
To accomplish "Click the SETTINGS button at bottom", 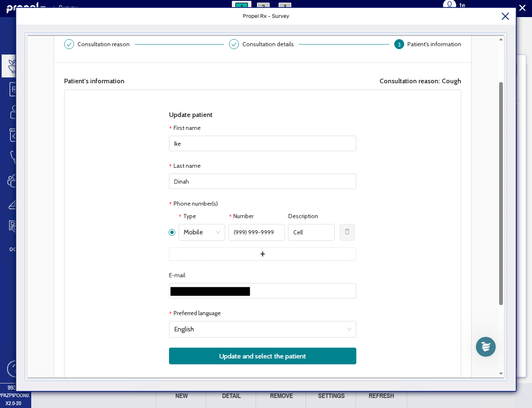I will (x=331, y=396).
